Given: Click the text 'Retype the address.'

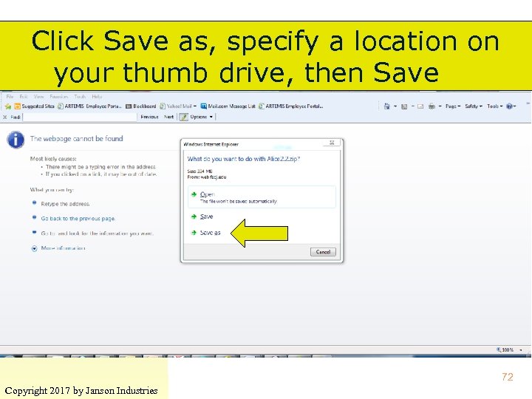Looking at the screenshot, I should 66,204.
